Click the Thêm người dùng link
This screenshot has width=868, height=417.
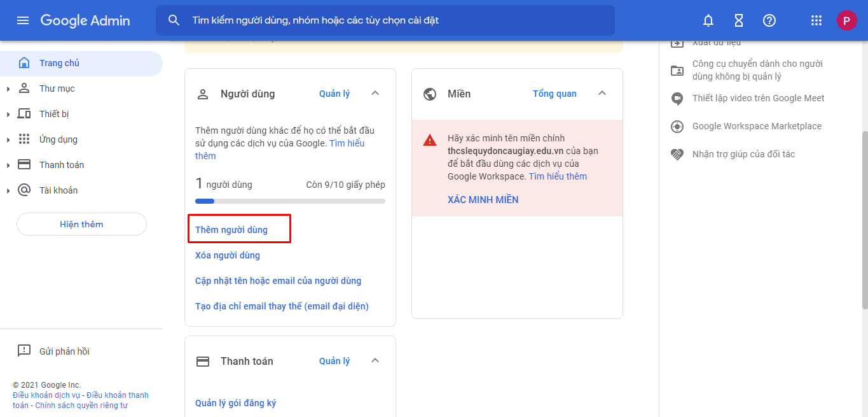[231, 230]
